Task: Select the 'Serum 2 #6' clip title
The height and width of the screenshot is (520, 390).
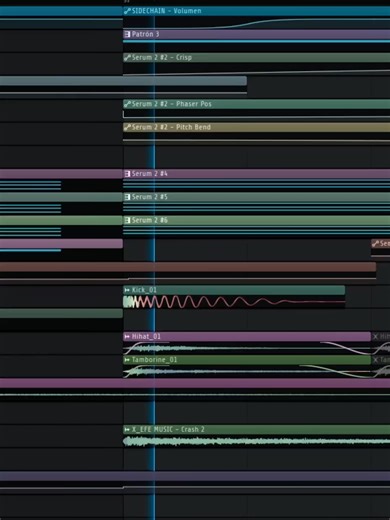Action: pyautogui.click(x=150, y=220)
